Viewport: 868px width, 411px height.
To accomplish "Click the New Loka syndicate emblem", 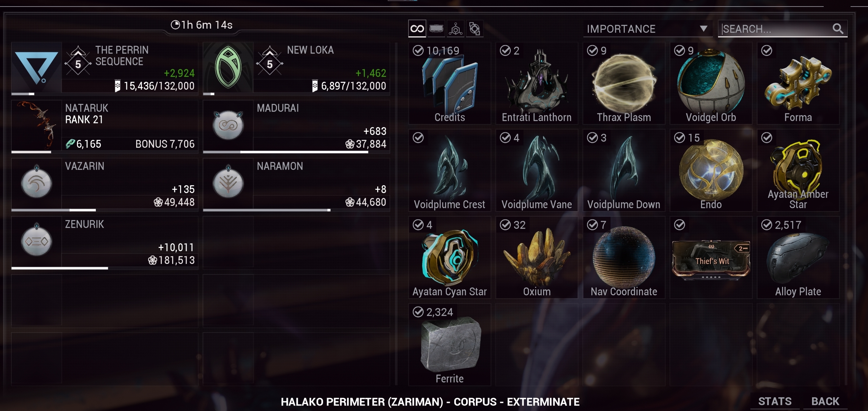I will point(228,67).
